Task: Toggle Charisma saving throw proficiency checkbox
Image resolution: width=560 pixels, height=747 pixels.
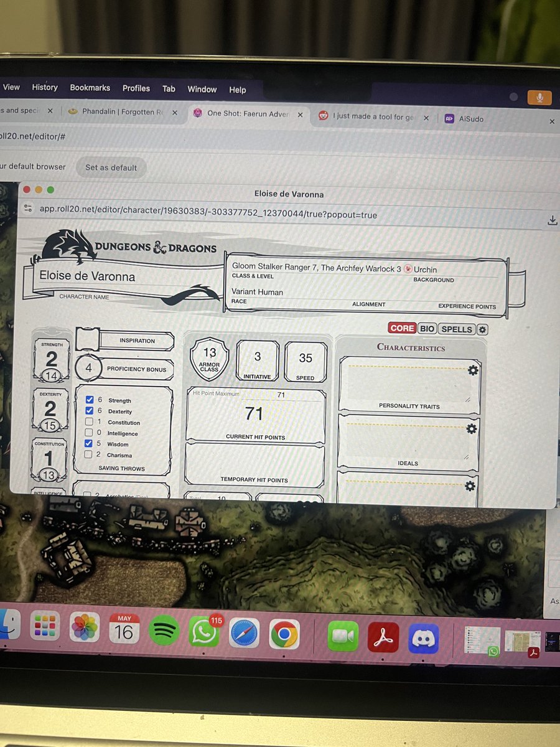Action: pyautogui.click(x=88, y=454)
